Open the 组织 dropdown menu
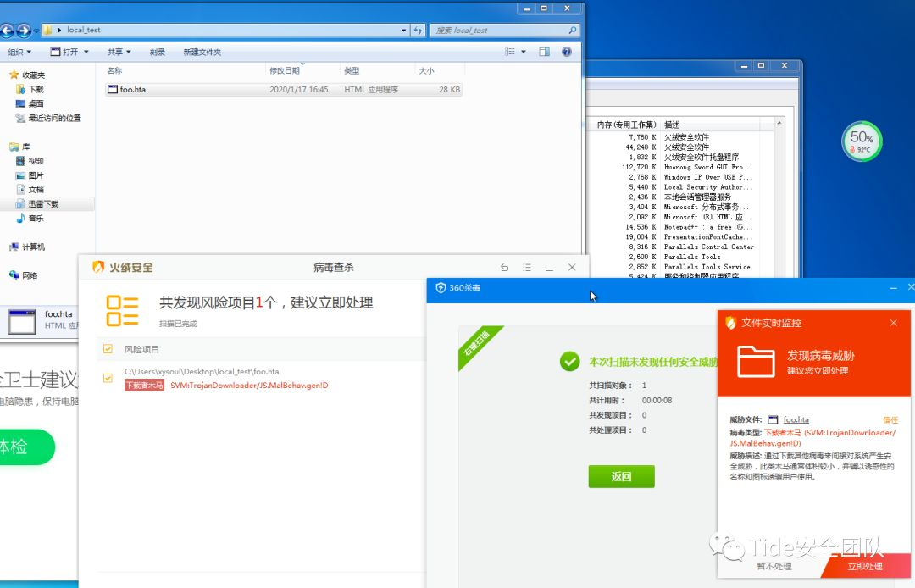 point(19,52)
